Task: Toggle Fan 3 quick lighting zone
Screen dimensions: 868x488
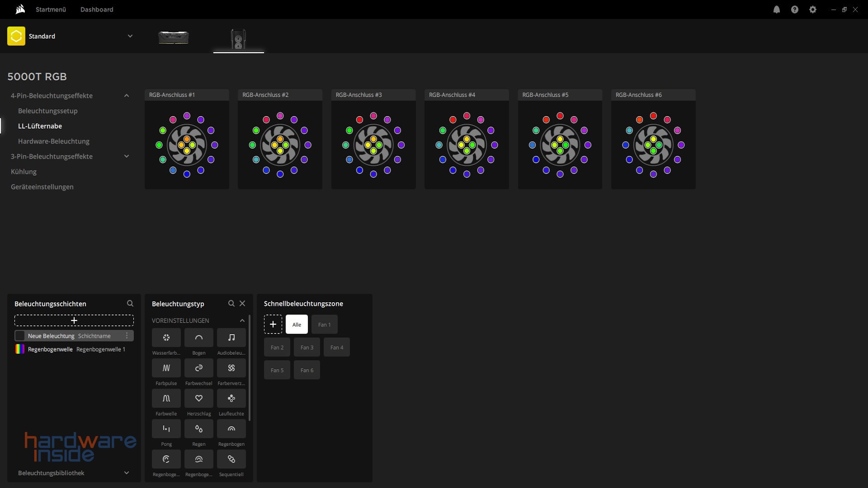Action: tap(307, 347)
